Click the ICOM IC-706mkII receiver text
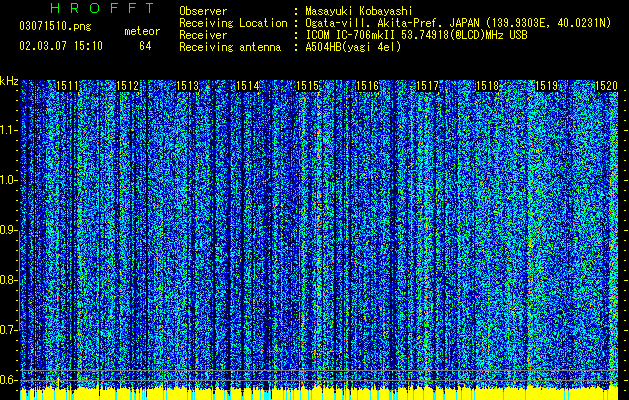The width and height of the screenshot is (629, 400). [416, 35]
